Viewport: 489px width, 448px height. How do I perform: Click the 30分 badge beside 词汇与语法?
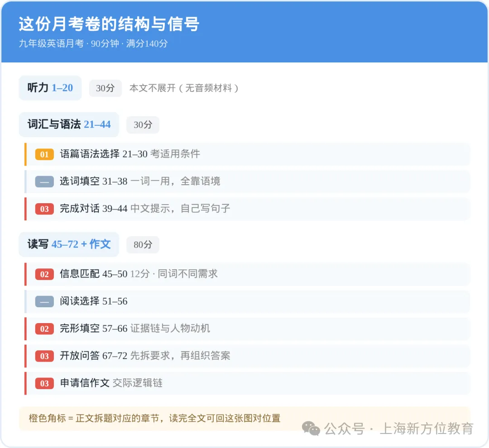(143, 125)
